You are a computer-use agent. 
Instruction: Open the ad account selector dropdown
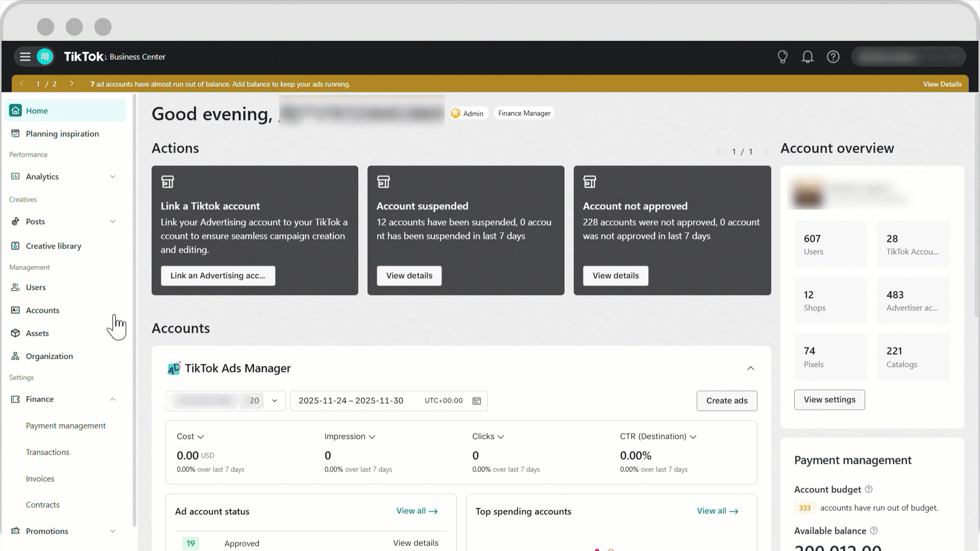tap(275, 401)
